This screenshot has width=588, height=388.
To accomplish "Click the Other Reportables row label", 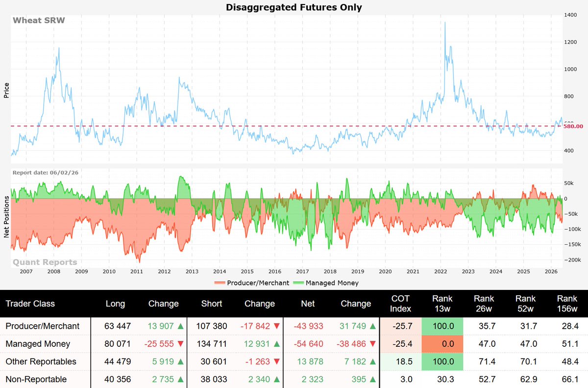I will [x=41, y=362].
